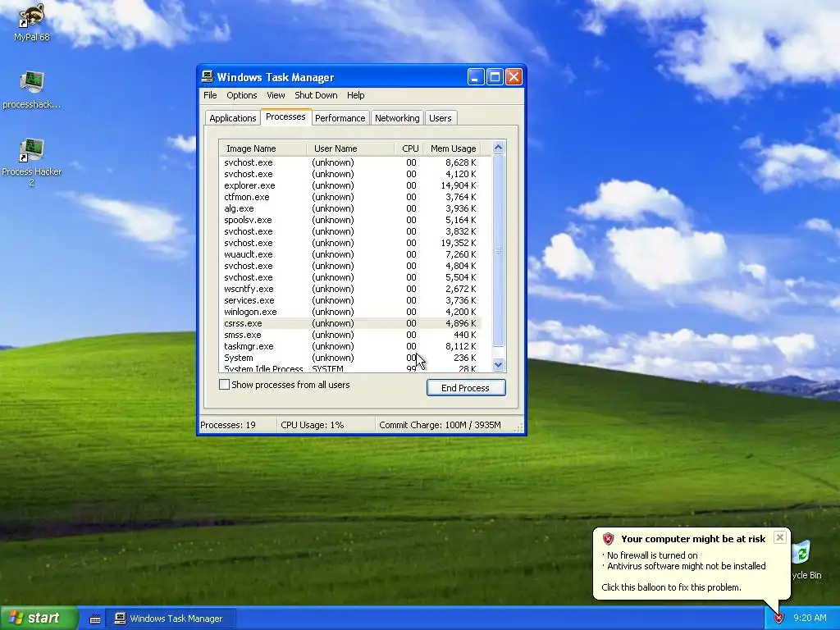Click the Recycle Bin desktop icon
Image resolution: width=840 pixels, height=630 pixels.
click(806, 559)
